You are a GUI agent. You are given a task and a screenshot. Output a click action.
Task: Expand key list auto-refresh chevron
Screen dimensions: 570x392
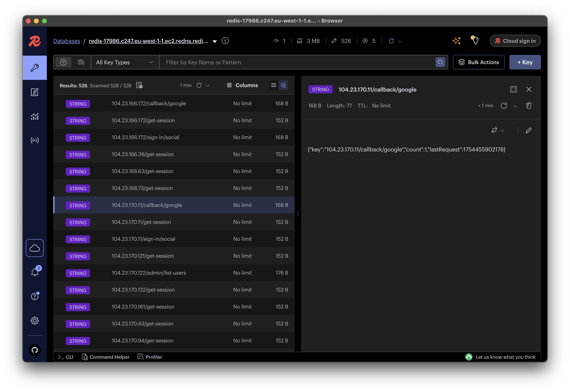tap(207, 86)
